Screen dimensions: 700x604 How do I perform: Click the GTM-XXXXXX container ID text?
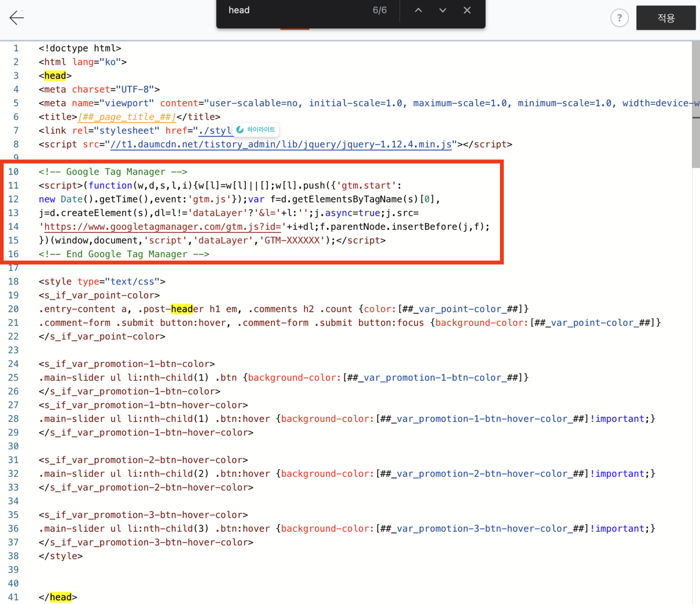pos(292,240)
